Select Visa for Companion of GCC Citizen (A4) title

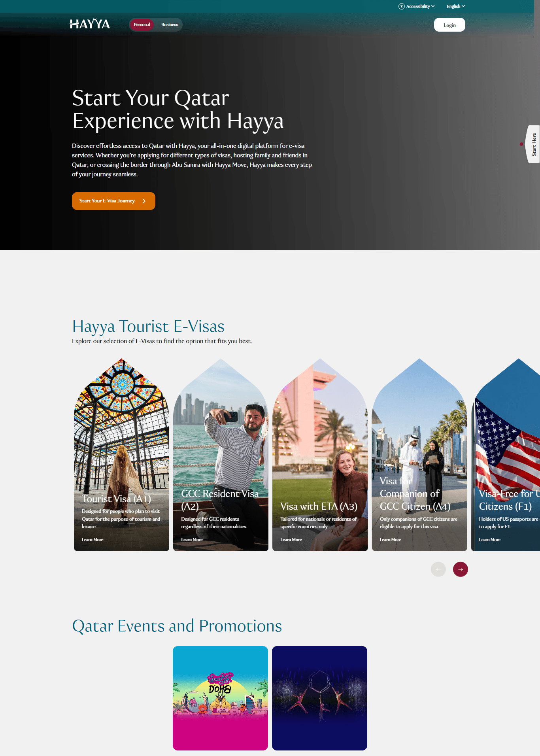coord(415,493)
